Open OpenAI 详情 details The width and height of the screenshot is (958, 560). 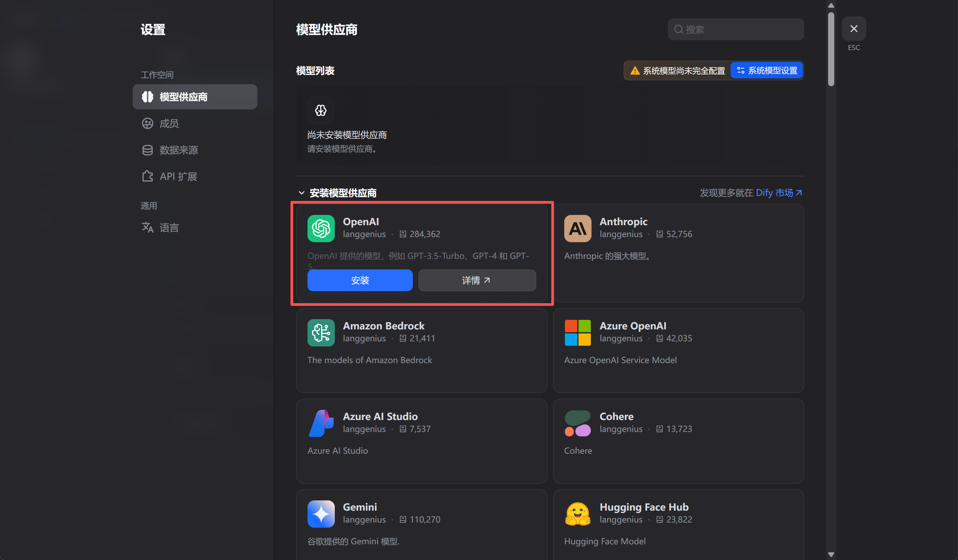[x=477, y=280]
